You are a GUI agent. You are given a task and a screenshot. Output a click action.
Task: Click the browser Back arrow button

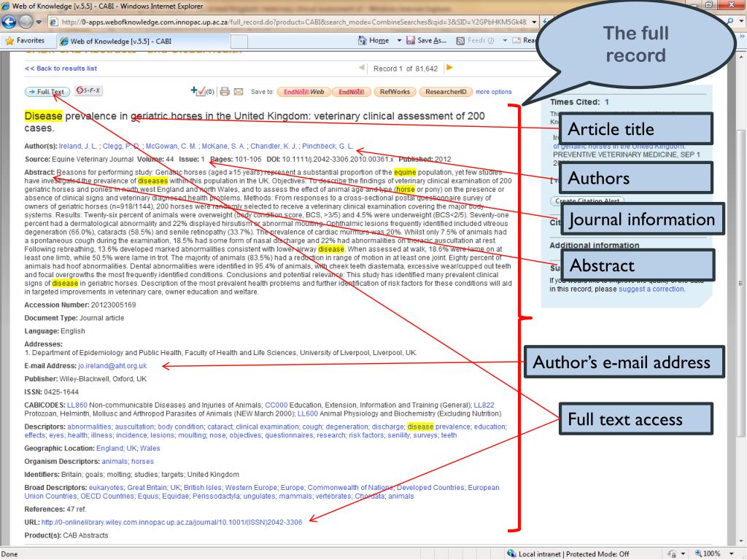coord(9,21)
